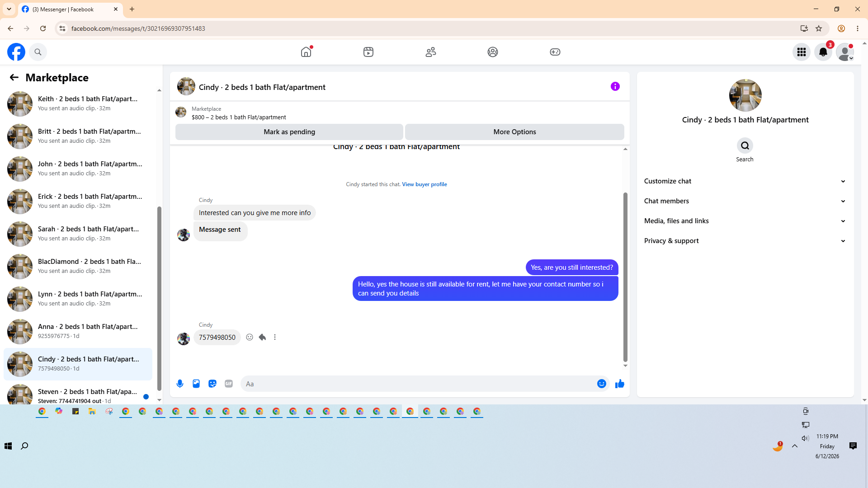The width and height of the screenshot is (868, 488).
Task: Expand Customize chat section
Action: 745,181
